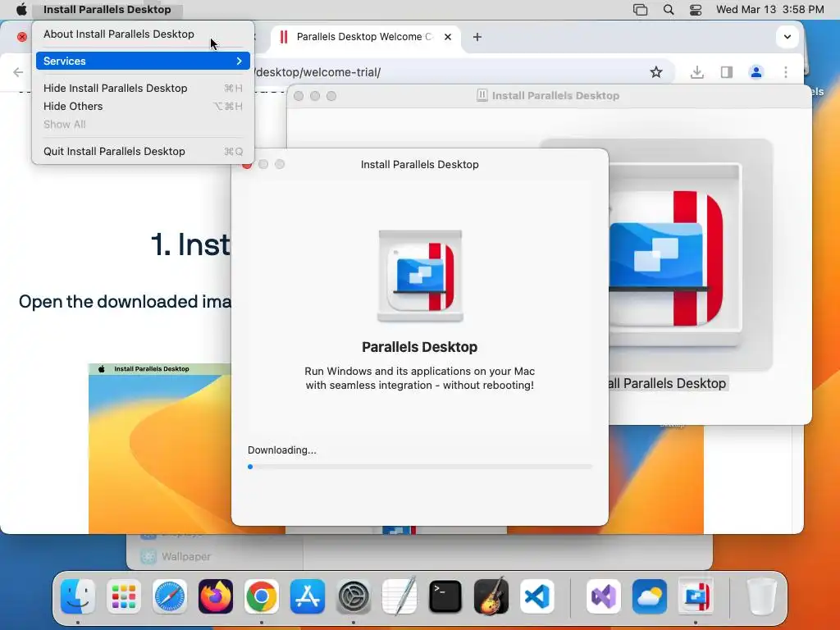Viewport: 840px width, 630px height.
Task: Click the Parallels Desktop installer icon in dialog
Action: point(420,276)
